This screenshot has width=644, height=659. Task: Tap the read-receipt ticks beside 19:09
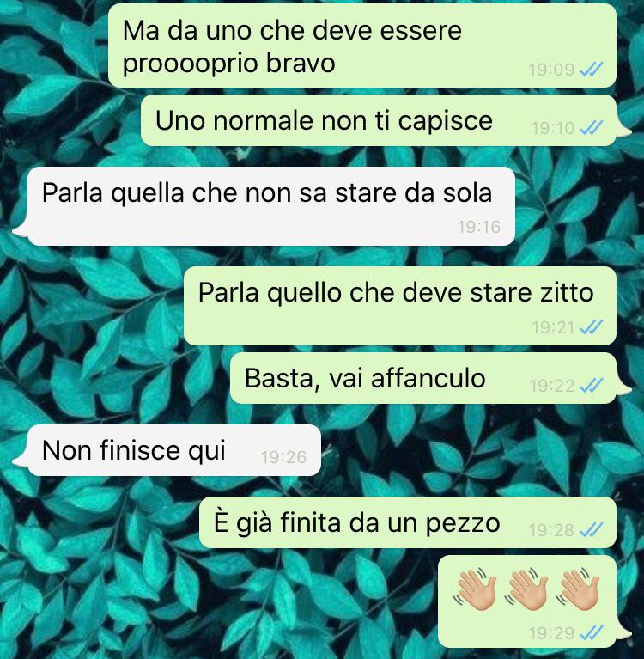591,69
